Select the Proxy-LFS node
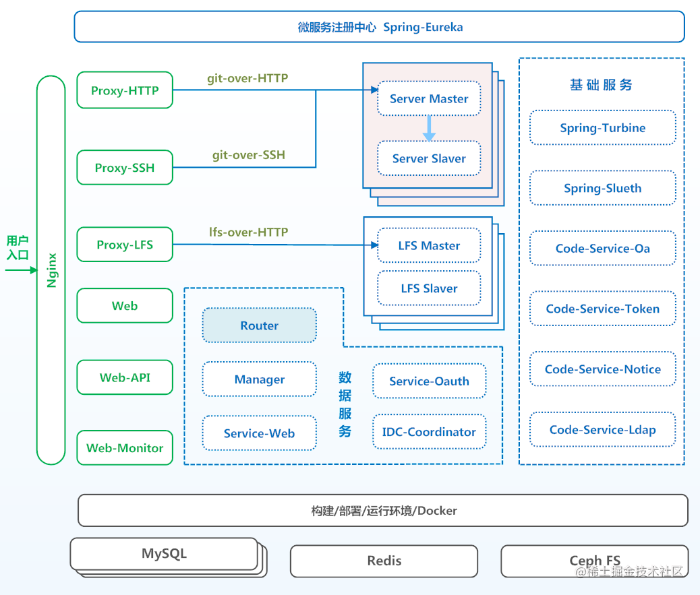The image size is (700, 595). click(124, 245)
